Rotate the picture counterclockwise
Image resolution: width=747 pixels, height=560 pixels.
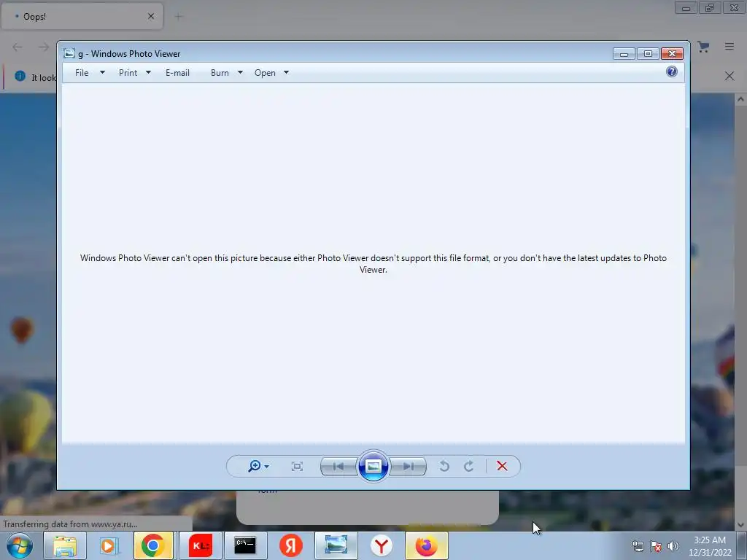(444, 466)
